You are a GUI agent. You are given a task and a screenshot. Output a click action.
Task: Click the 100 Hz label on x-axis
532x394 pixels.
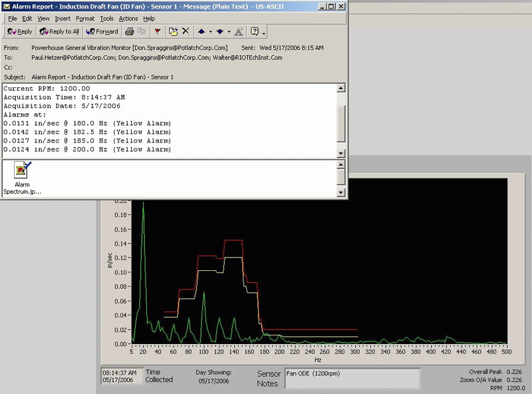coord(203,352)
